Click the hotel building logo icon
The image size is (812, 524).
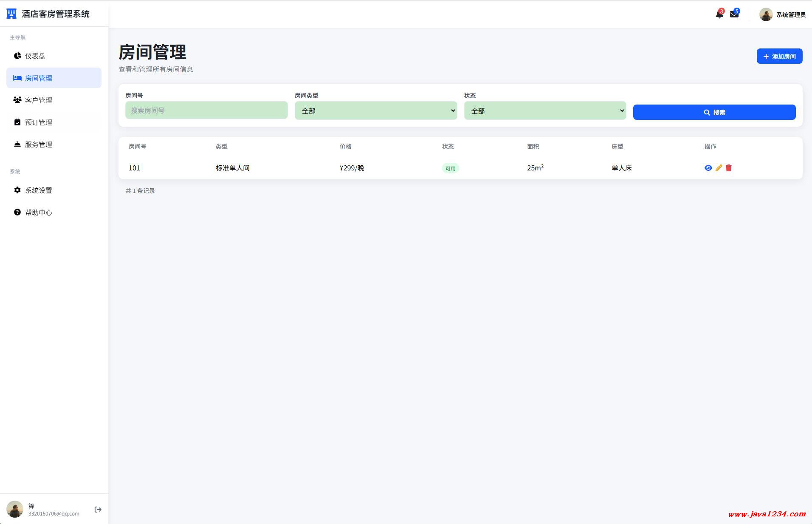pyautogui.click(x=11, y=14)
